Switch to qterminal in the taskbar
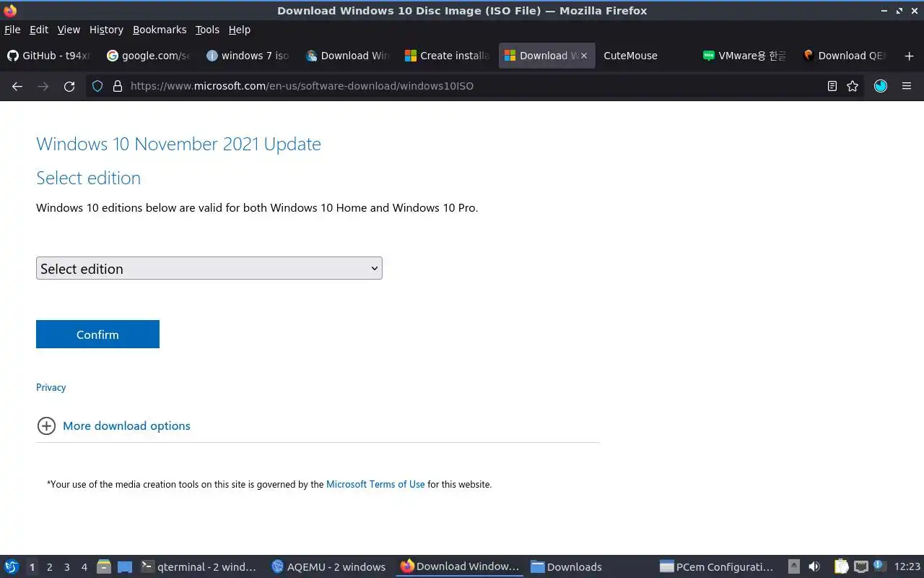This screenshot has width=924, height=578. click(200, 567)
